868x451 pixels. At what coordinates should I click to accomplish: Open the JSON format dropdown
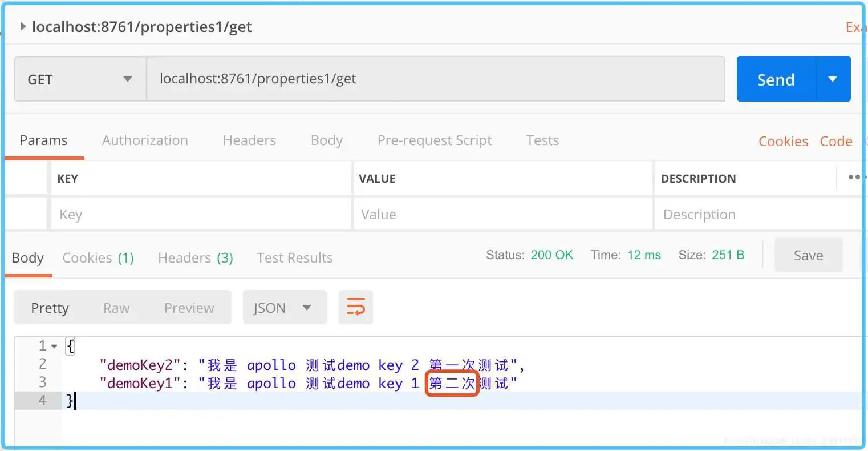285,308
